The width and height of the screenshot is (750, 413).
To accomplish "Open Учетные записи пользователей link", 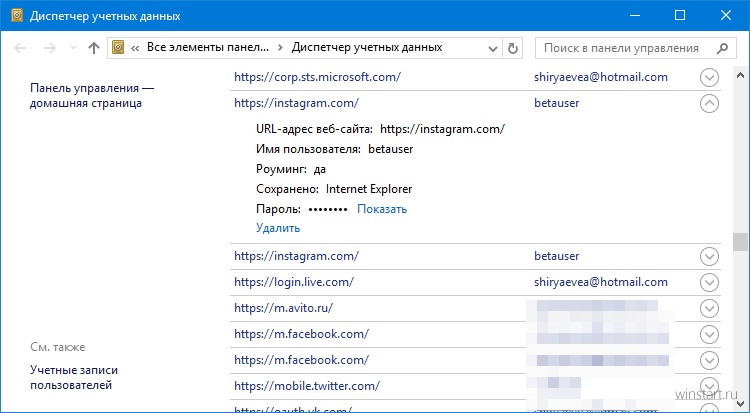I will click(x=74, y=377).
